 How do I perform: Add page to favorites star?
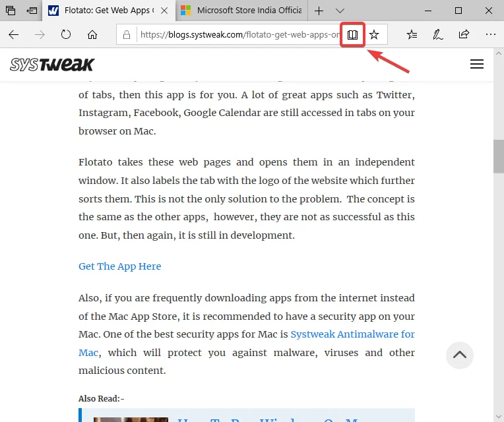tap(374, 34)
